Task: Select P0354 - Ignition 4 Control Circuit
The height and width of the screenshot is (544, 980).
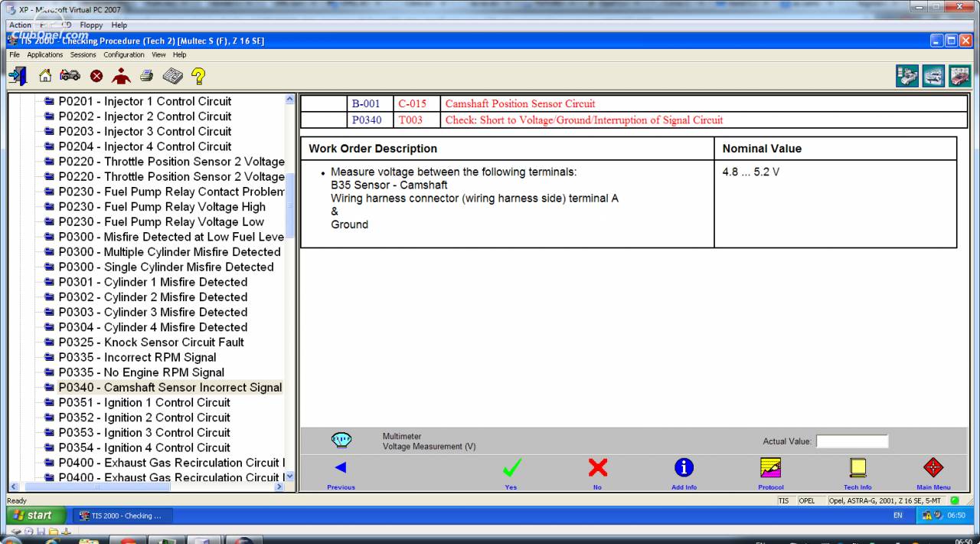Action: pyautogui.click(x=145, y=447)
